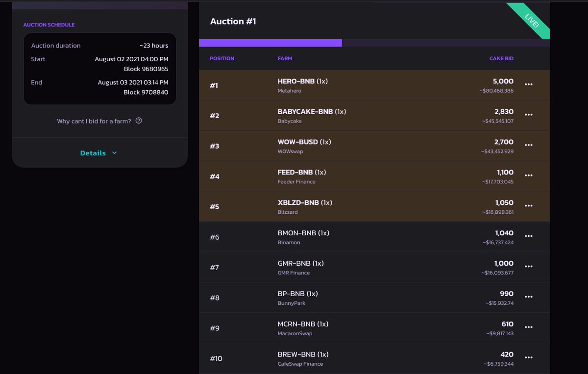Click the Babycake project label
This screenshot has width=588, height=374.
[x=290, y=121]
